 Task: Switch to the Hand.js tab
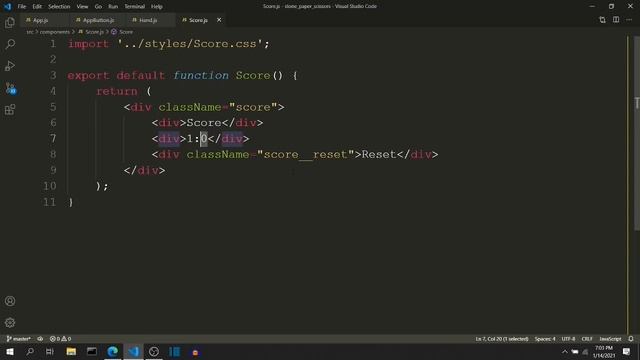[148, 20]
